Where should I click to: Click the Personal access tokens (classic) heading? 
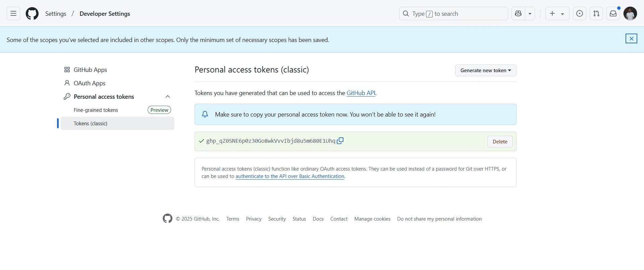tap(252, 70)
